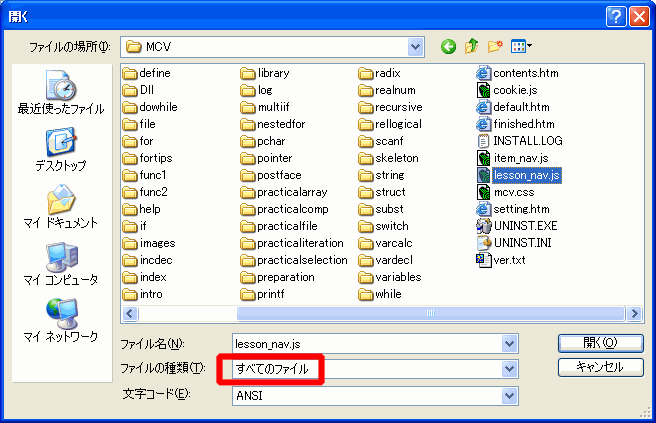This screenshot has width=656, height=423.
Task: Select the contents.htm file icon
Action: pyautogui.click(x=483, y=73)
